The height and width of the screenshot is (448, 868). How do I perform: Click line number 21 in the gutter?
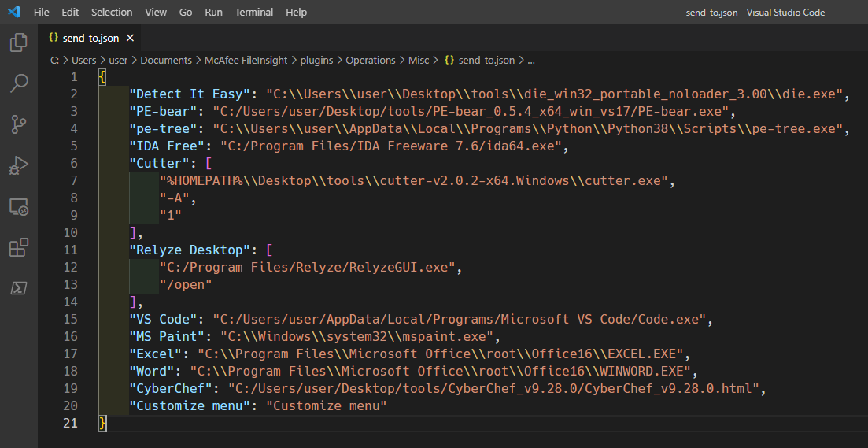[x=71, y=423]
